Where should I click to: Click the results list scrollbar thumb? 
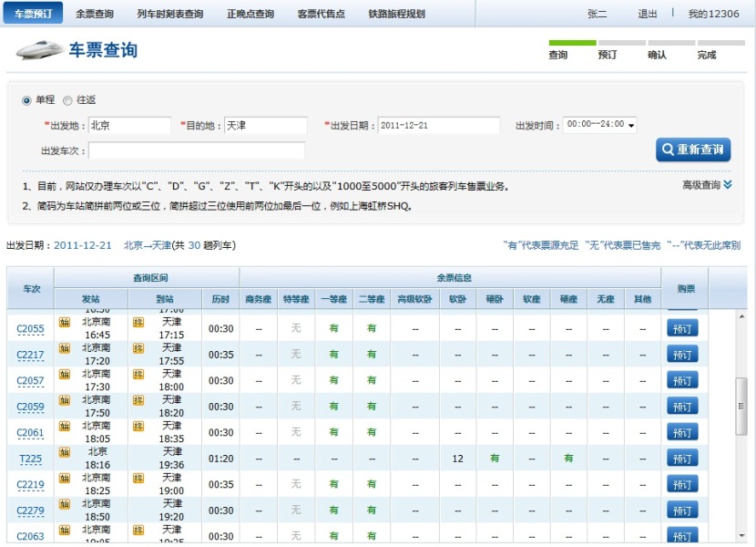[x=741, y=406]
